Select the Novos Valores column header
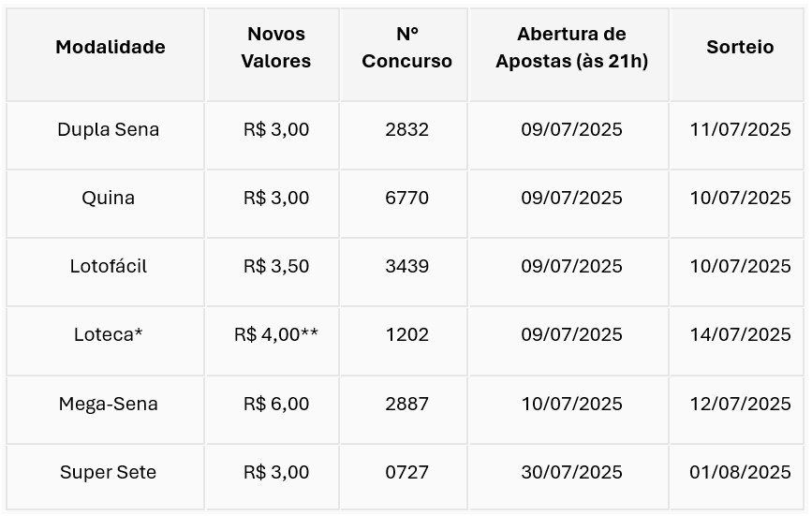This screenshot has width=812, height=516. click(x=276, y=48)
